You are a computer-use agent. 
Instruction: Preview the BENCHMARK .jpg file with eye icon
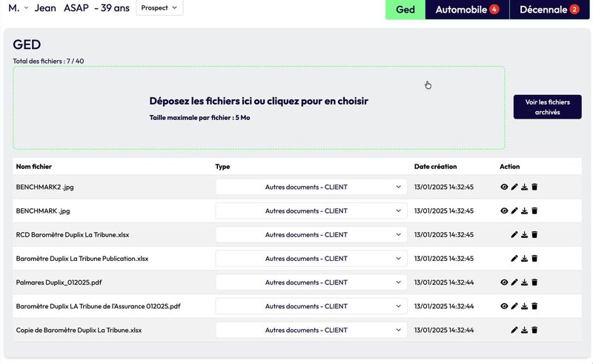point(504,211)
